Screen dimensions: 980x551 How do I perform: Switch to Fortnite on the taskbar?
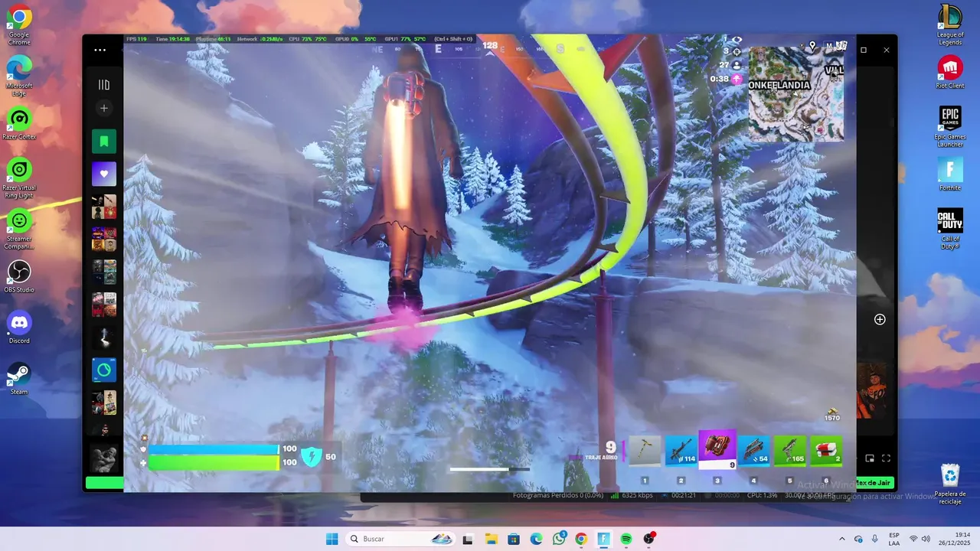click(x=603, y=539)
